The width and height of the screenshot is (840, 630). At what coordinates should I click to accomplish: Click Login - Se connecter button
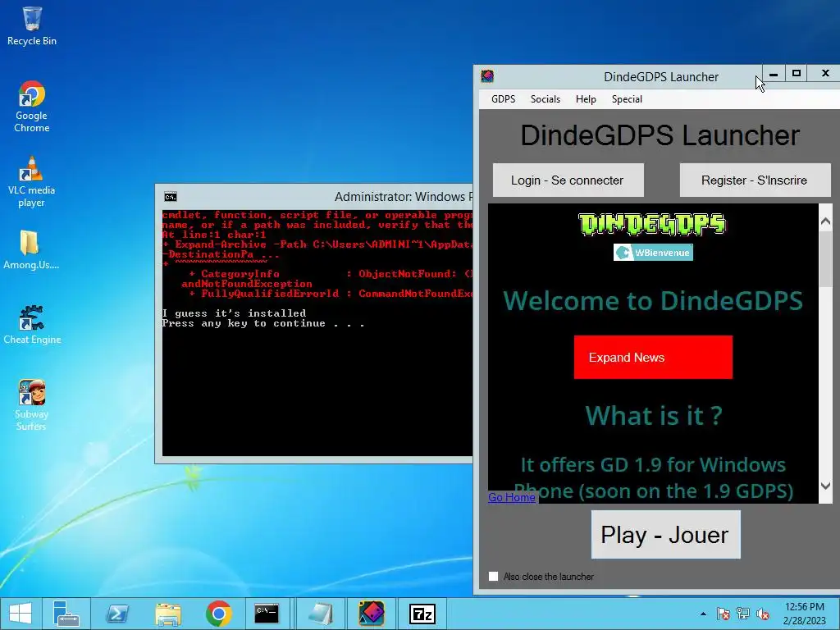point(568,180)
